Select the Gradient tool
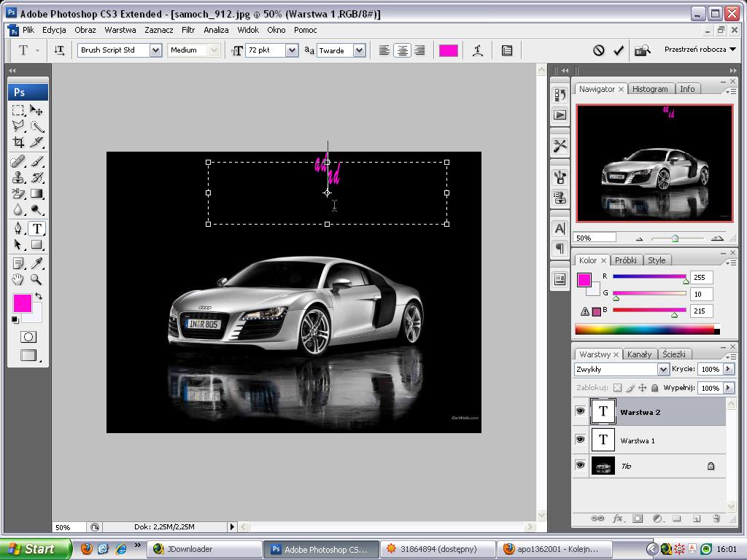747x560 pixels. point(36,193)
